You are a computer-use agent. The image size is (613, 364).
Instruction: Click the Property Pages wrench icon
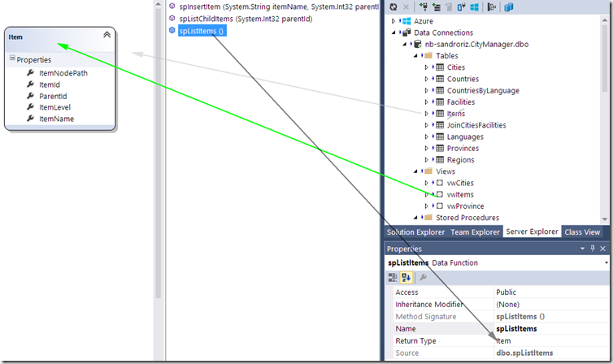(x=423, y=277)
